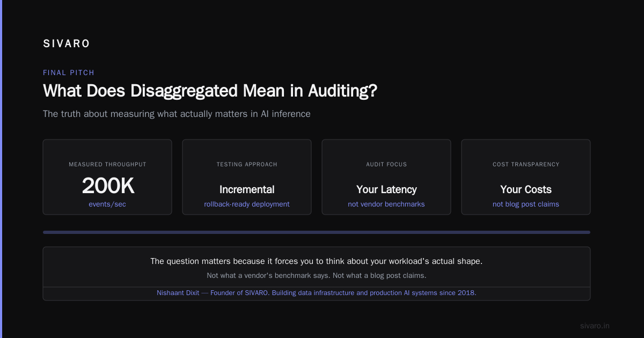
Task: Open the Cost Transparency card
Action: pyautogui.click(x=526, y=177)
